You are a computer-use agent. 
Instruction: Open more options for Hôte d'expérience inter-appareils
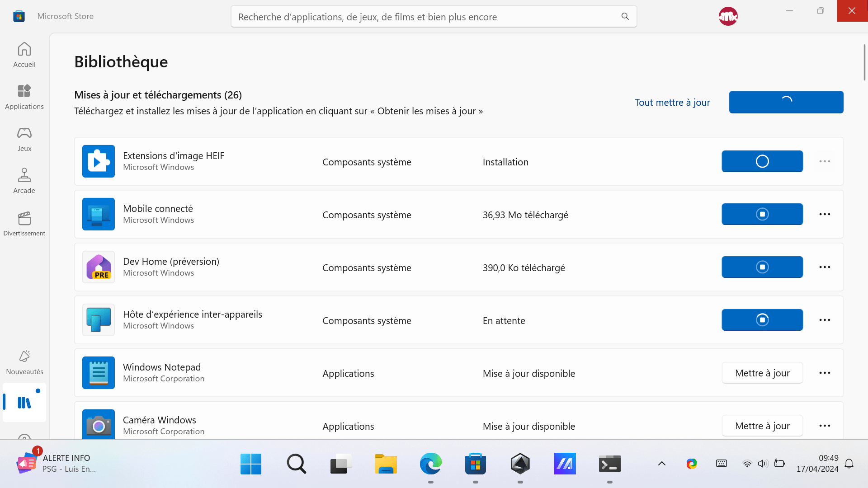tap(825, 320)
